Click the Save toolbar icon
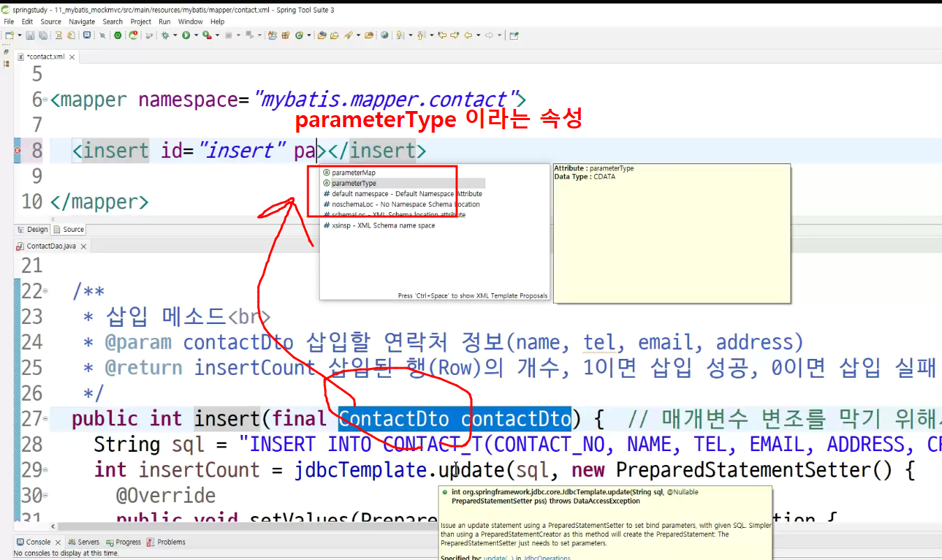This screenshot has height=560, width=942. [x=29, y=35]
